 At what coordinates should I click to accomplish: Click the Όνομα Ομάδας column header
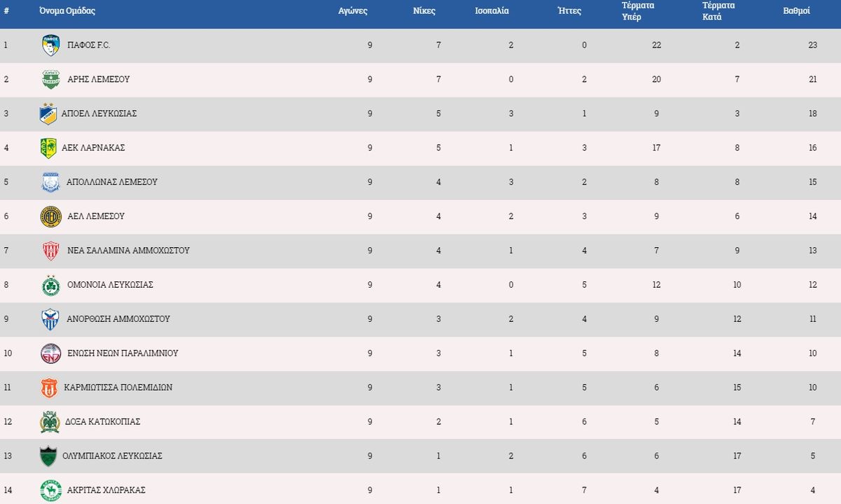(x=67, y=11)
